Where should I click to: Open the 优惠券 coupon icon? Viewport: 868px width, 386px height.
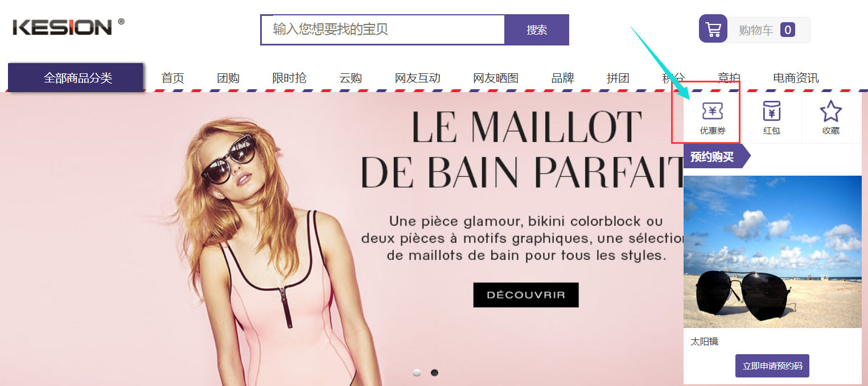[x=713, y=110]
